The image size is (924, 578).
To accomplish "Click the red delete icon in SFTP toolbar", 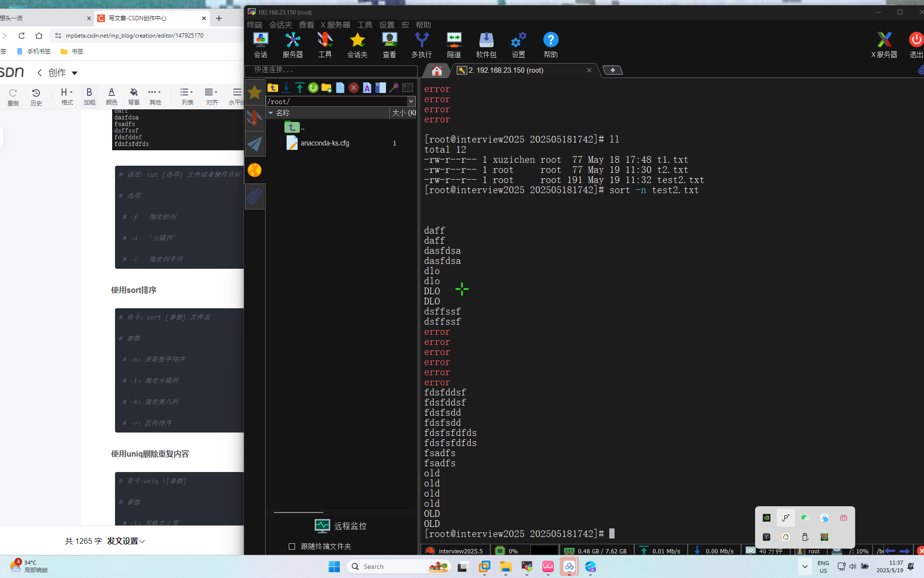I will (353, 88).
